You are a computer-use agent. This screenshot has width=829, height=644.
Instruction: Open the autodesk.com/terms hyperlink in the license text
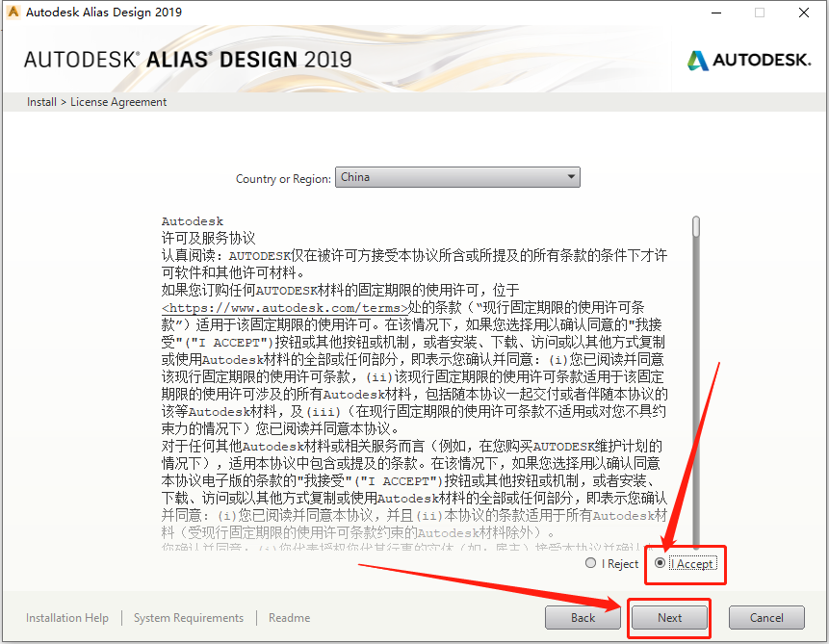point(286,308)
